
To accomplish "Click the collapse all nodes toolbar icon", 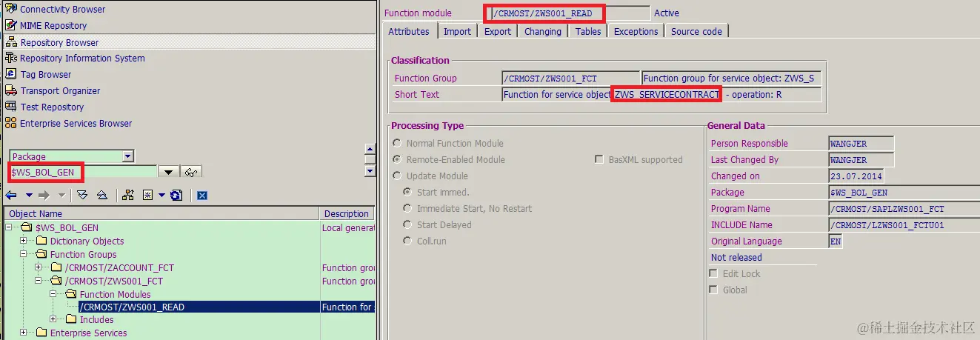I will pyautogui.click(x=101, y=195).
